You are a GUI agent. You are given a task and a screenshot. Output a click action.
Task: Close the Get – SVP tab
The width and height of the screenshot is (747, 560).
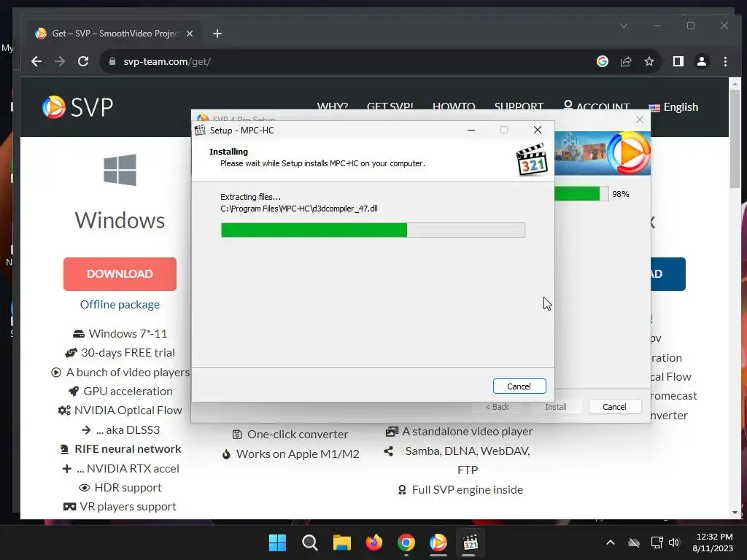point(190,34)
